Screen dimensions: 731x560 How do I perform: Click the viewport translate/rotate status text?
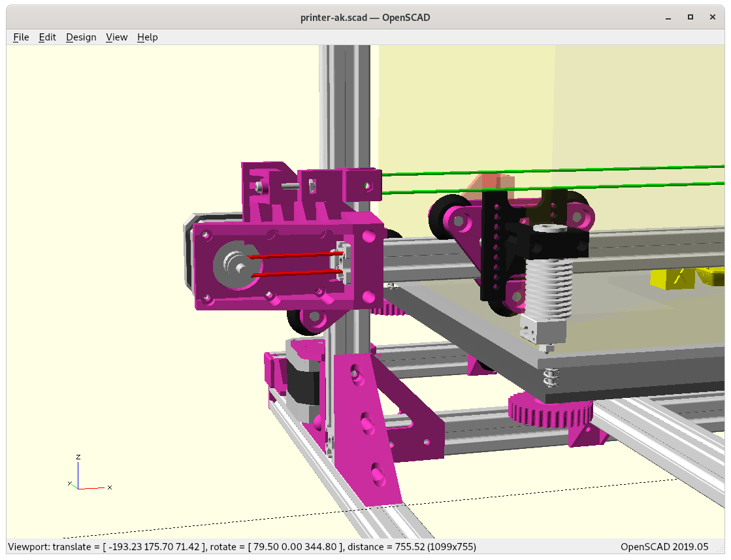coord(242,546)
